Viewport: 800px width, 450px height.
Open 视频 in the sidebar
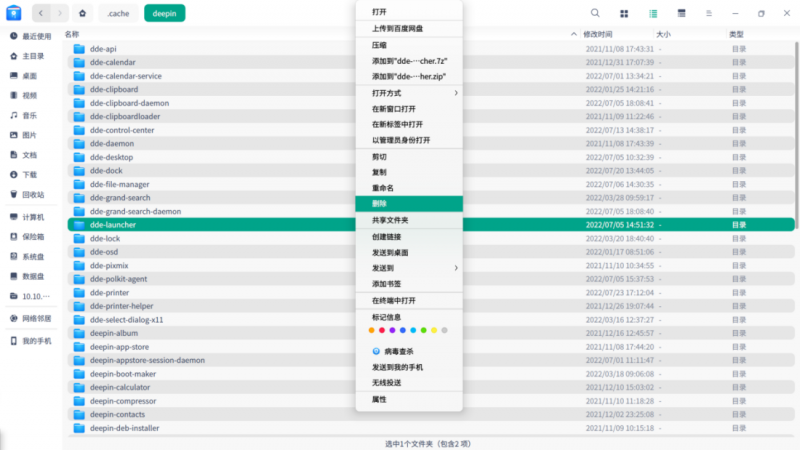31,95
